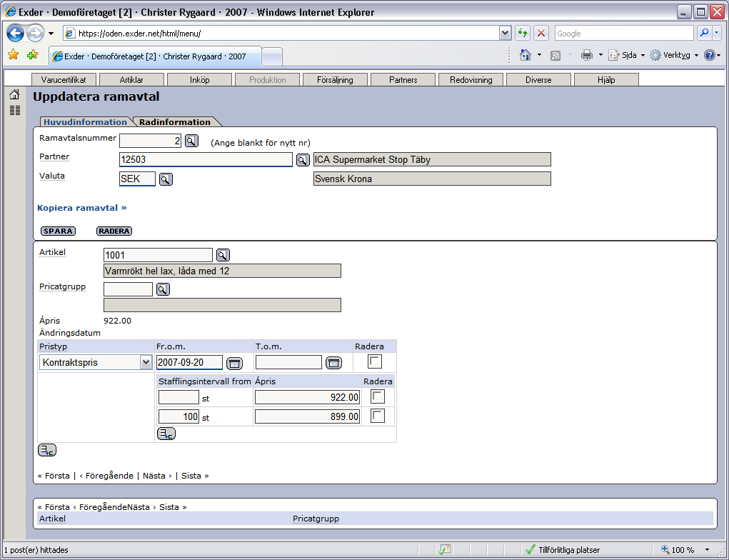Open the Hjälp menu

pos(606,80)
